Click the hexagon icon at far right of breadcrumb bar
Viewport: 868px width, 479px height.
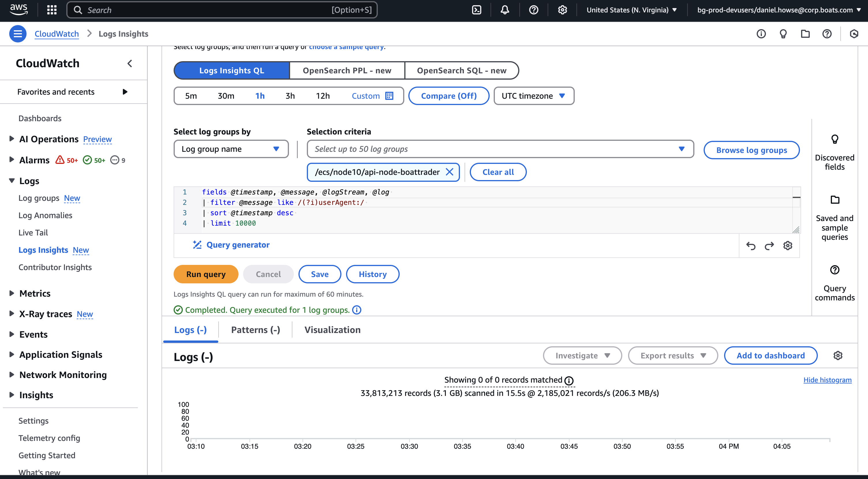coord(854,34)
